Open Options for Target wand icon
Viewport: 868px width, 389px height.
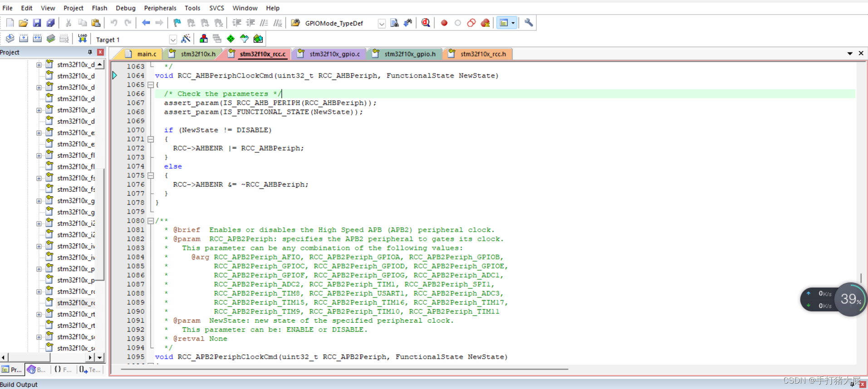point(186,39)
